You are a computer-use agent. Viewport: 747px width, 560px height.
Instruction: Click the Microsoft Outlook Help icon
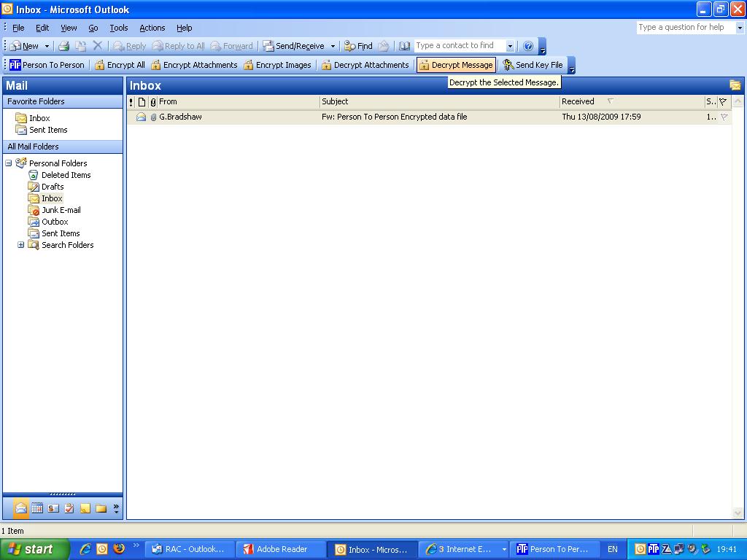528,46
